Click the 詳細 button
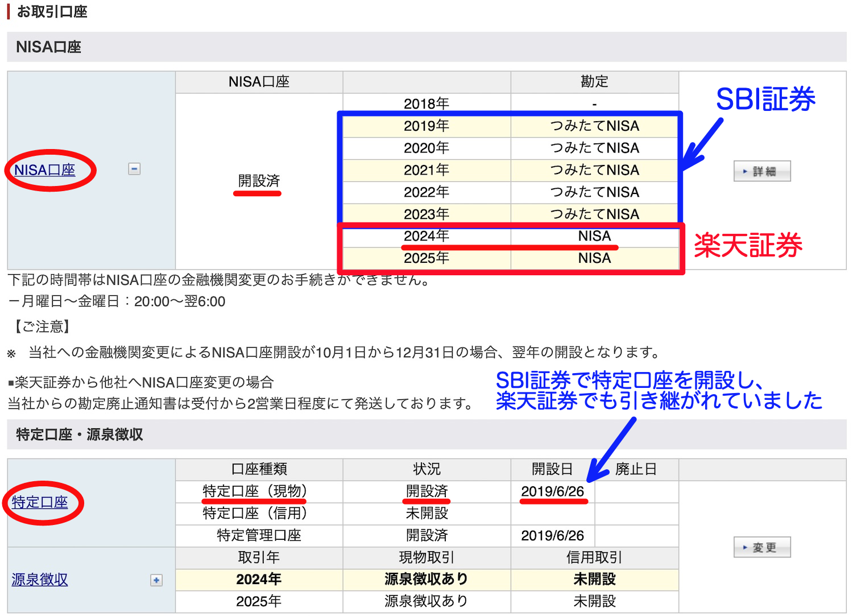The width and height of the screenshot is (853, 616). (762, 171)
